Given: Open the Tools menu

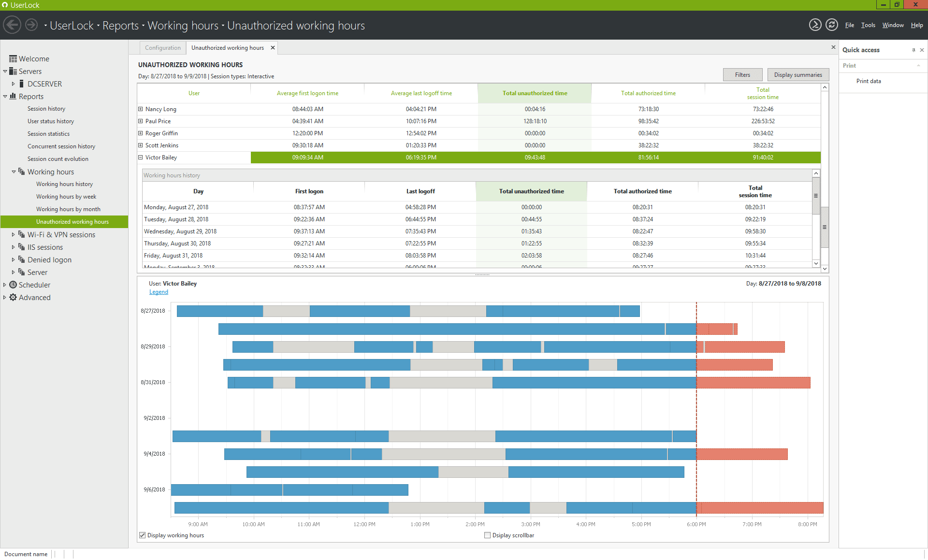Looking at the screenshot, I should [x=868, y=25].
